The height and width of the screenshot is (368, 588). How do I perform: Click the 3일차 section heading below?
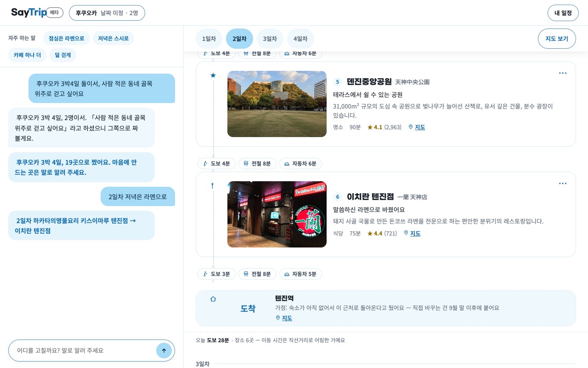click(203, 364)
